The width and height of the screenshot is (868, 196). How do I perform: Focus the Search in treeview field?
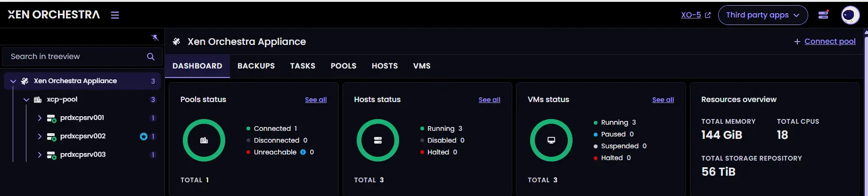pyautogui.click(x=82, y=57)
